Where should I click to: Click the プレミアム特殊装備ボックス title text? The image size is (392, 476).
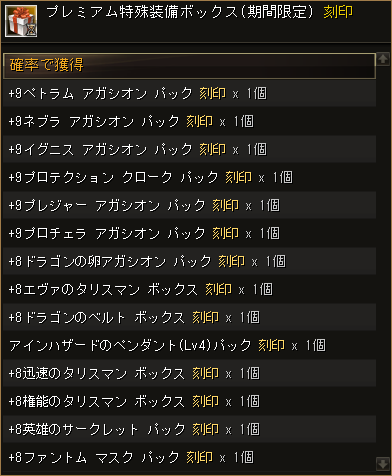[x=141, y=12]
